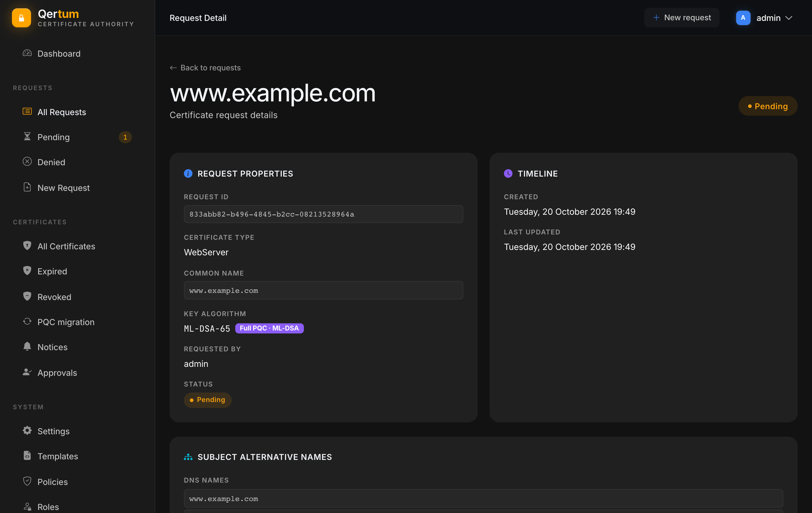
Task: Click the Templates file icon
Action: [27, 456]
